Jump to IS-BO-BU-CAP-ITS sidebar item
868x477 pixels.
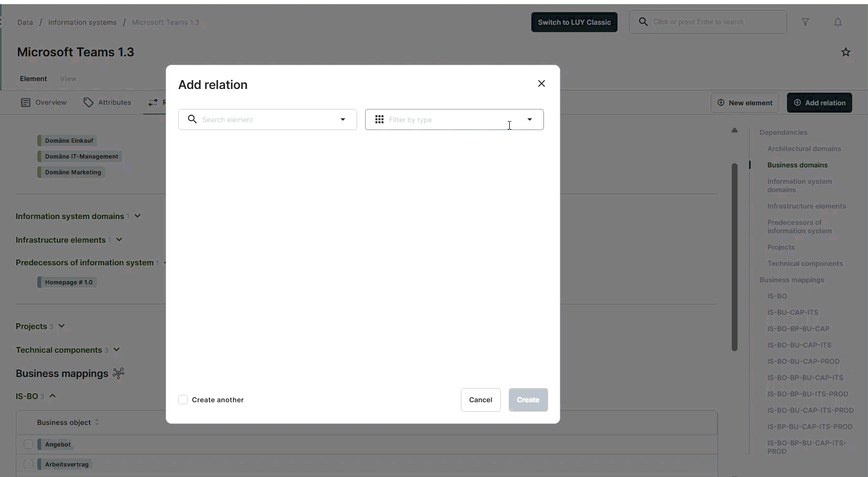tap(799, 345)
